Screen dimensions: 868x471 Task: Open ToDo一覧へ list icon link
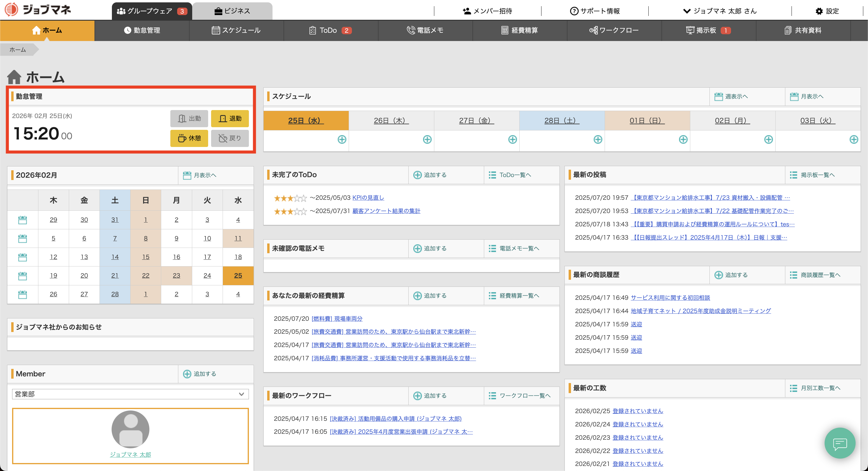(x=492, y=175)
